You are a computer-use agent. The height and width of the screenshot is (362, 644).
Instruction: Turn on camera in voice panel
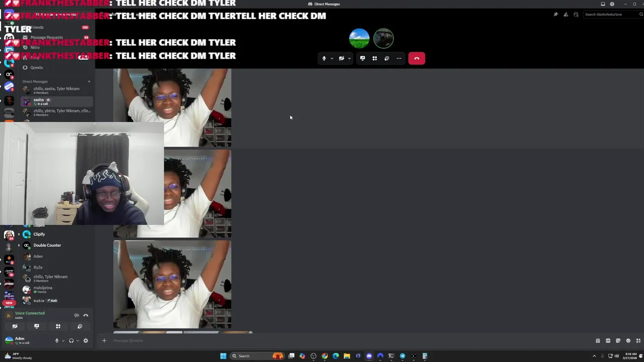coord(15,326)
